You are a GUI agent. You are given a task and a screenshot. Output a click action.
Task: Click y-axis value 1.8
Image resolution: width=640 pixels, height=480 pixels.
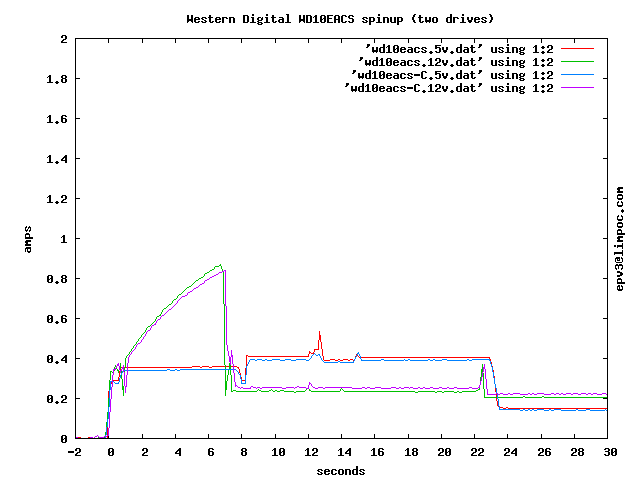57,79
